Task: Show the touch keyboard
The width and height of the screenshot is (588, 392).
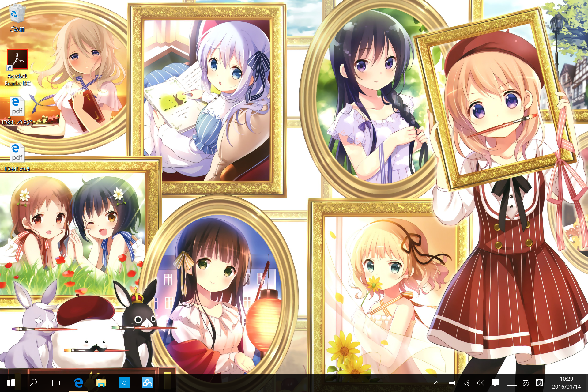Action: 511,383
